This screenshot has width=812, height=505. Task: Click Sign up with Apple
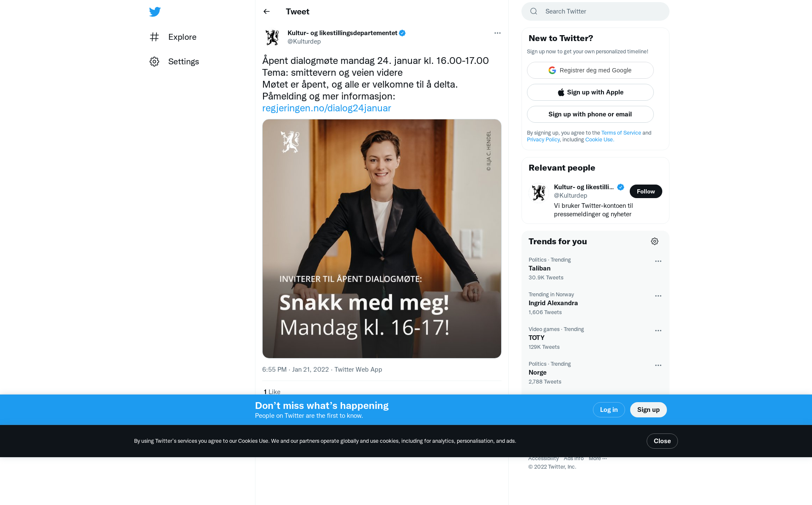pyautogui.click(x=590, y=92)
